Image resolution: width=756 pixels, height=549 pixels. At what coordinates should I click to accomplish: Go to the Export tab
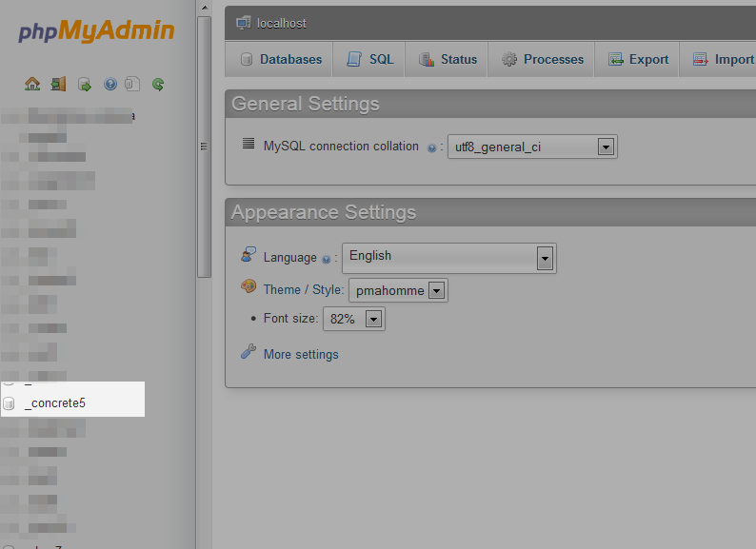[638, 59]
